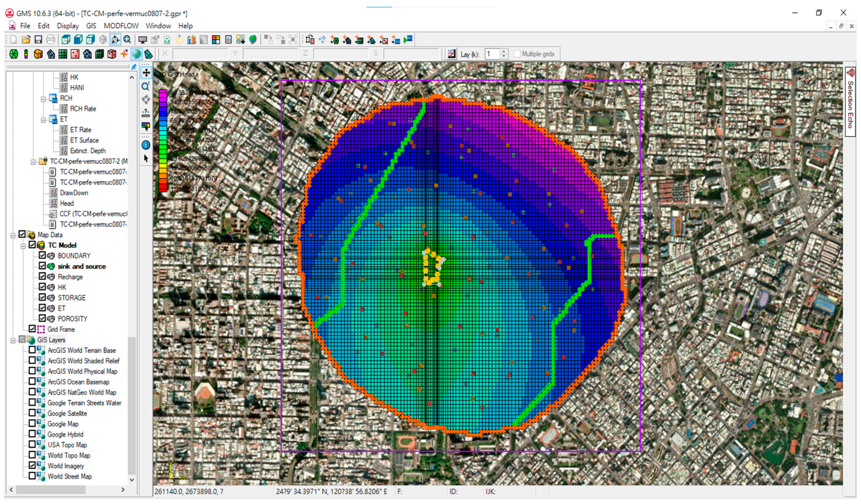
Task: Select the Pan tool in vertical toolbar
Action: [x=146, y=73]
